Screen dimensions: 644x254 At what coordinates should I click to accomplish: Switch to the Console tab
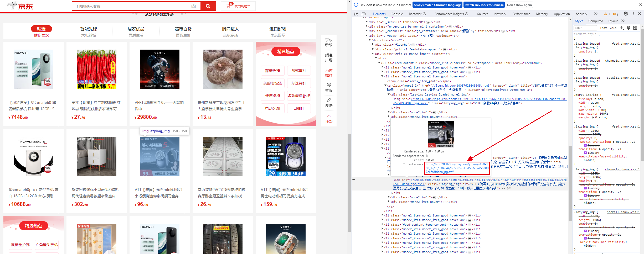397,14
